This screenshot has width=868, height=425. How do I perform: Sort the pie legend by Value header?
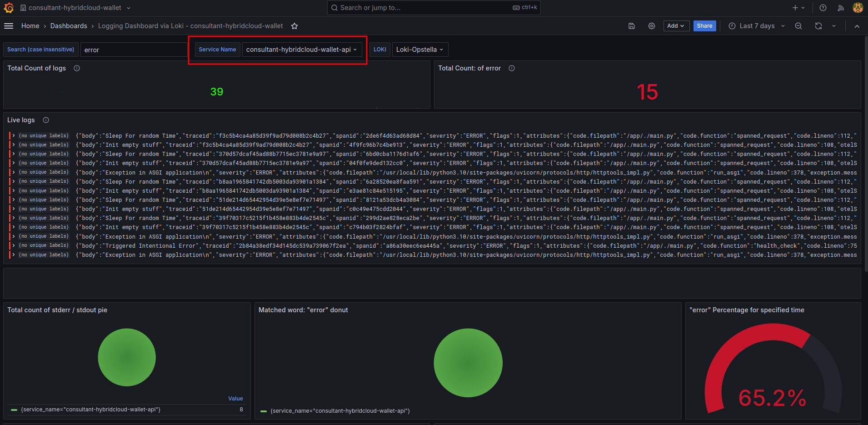[x=235, y=398]
